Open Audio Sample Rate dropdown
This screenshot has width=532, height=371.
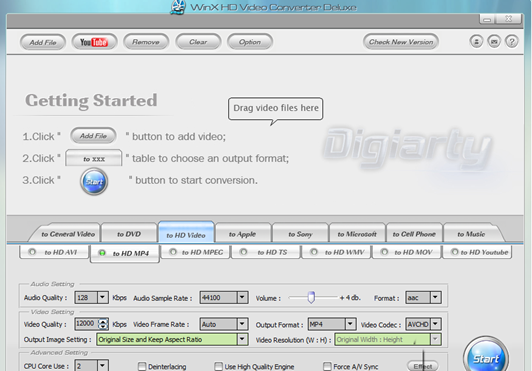[x=242, y=297]
